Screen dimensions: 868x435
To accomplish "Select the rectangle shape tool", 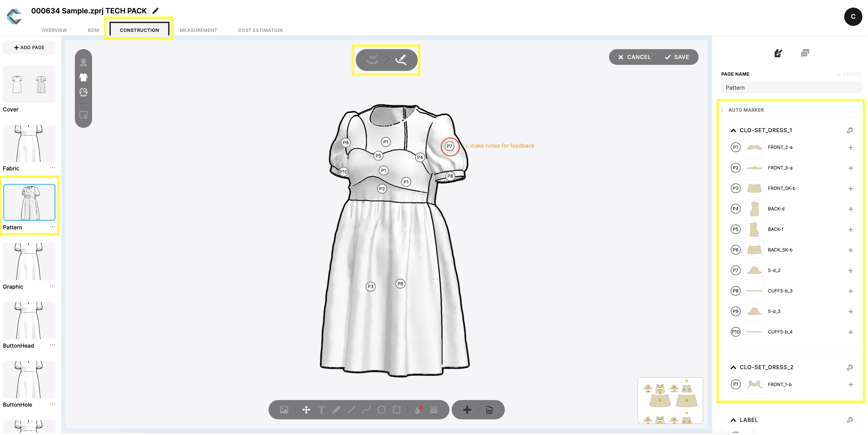I will click(x=397, y=410).
